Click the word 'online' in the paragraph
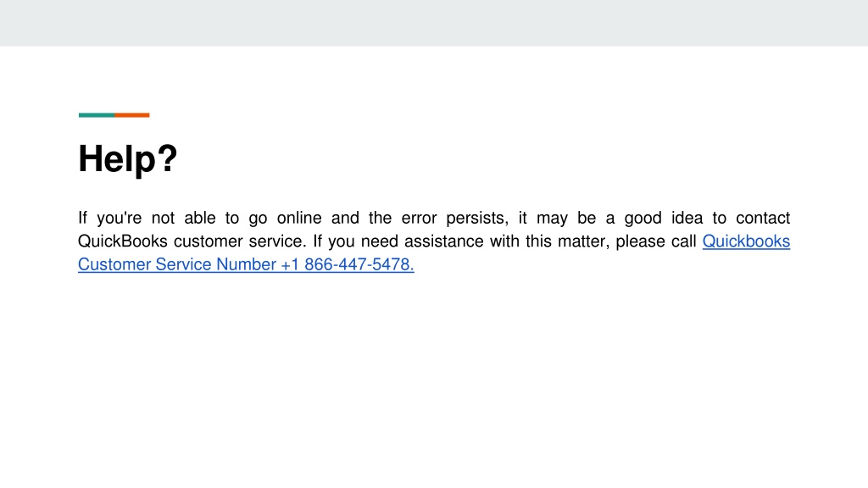The image size is (868, 488). point(299,218)
